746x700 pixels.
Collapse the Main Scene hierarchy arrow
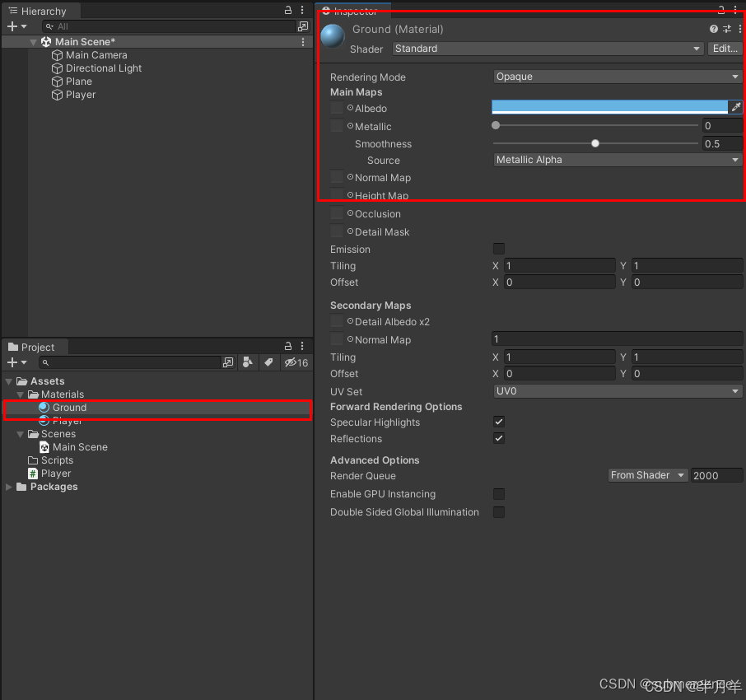[33, 42]
